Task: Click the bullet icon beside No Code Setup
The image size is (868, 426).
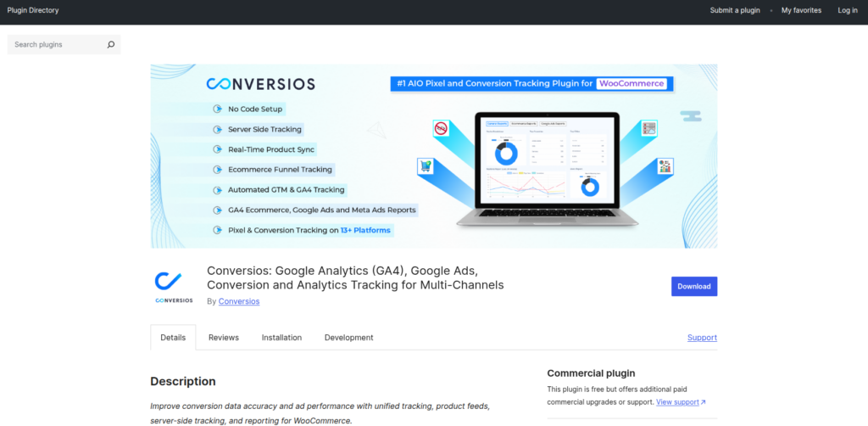Action: 218,109
